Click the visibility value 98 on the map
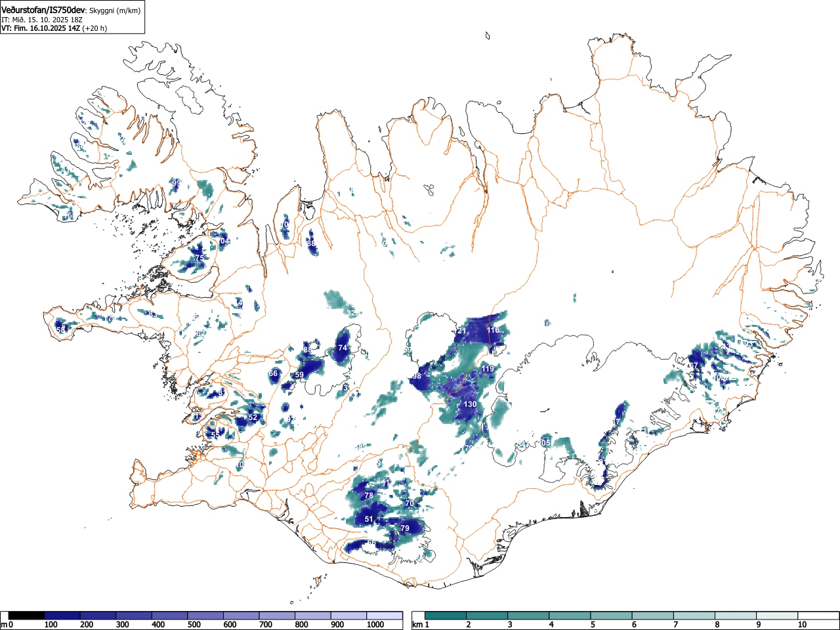 (x=417, y=377)
